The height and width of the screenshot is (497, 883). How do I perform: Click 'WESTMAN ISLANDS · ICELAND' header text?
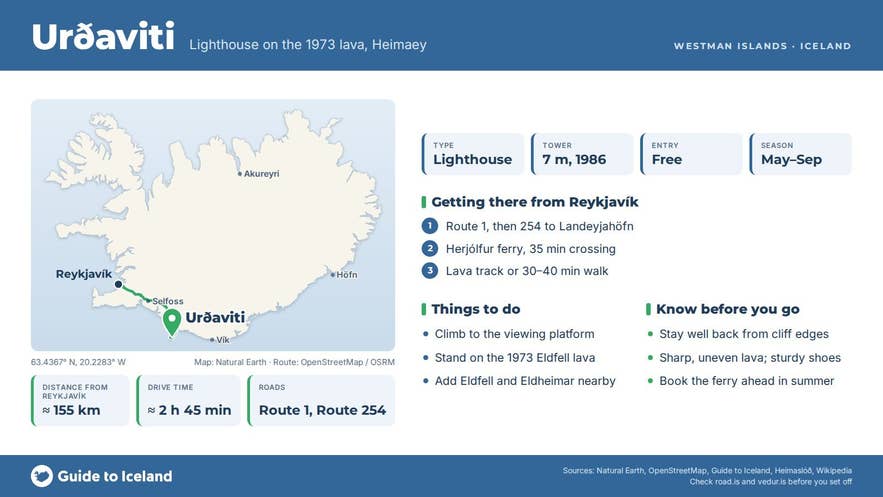pos(762,46)
